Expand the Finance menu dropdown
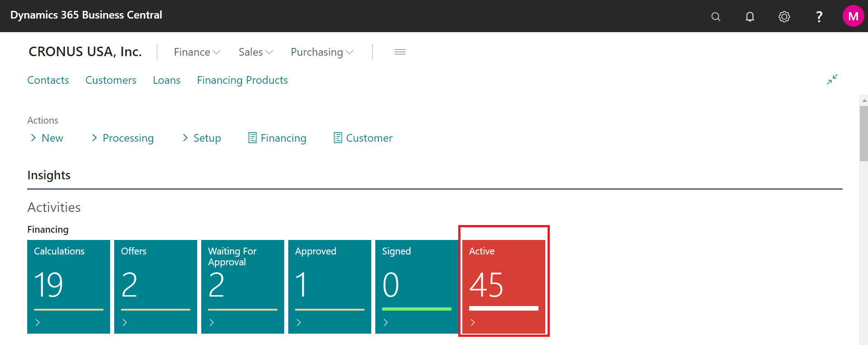Image resolution: width=868 pixels, height=345 pixels. (197, 52)
